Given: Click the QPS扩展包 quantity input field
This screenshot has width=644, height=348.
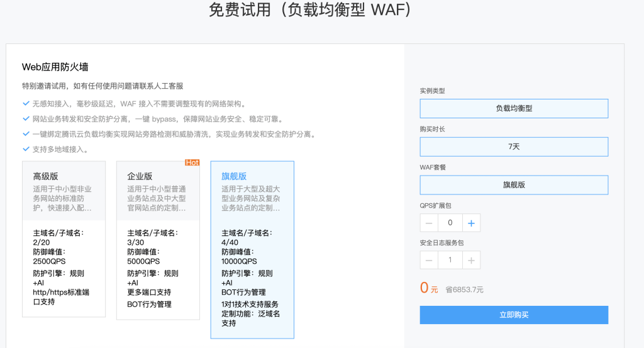Looking at the screenshot, I should [x=450, y=223].
